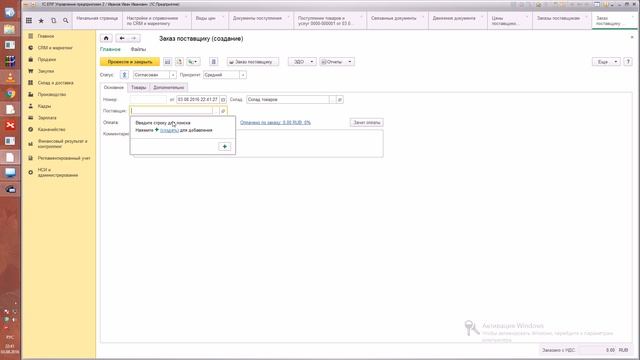Viewport: 640px width, 360px height.
Task: Open Кадры section in sidebar
Action: point(44,106)
